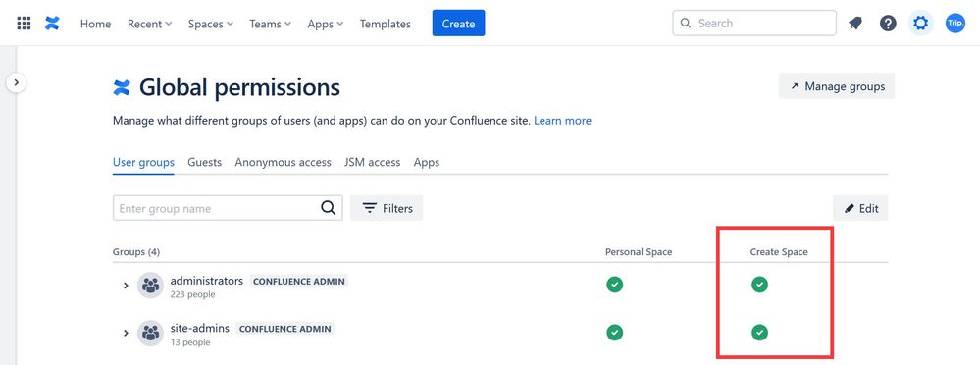Click the Manage groups button
This screenshot has width=980, height=365.
837,86
